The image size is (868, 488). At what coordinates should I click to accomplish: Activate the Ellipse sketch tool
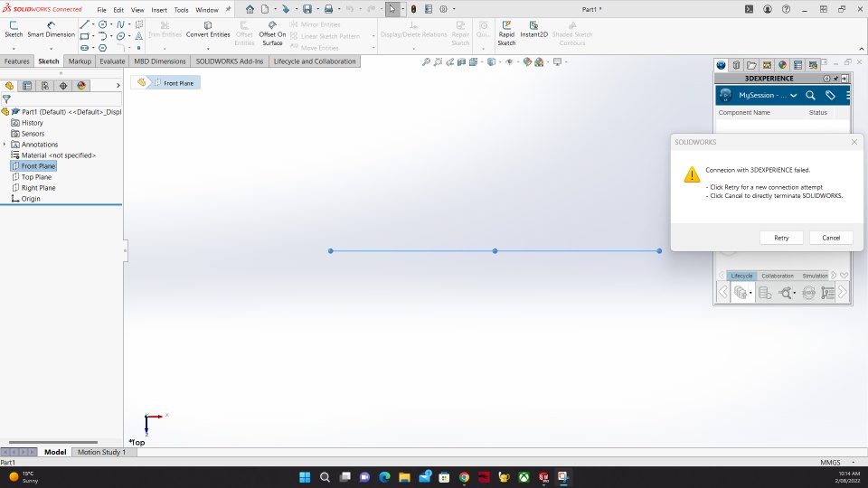tap(120, 36)
